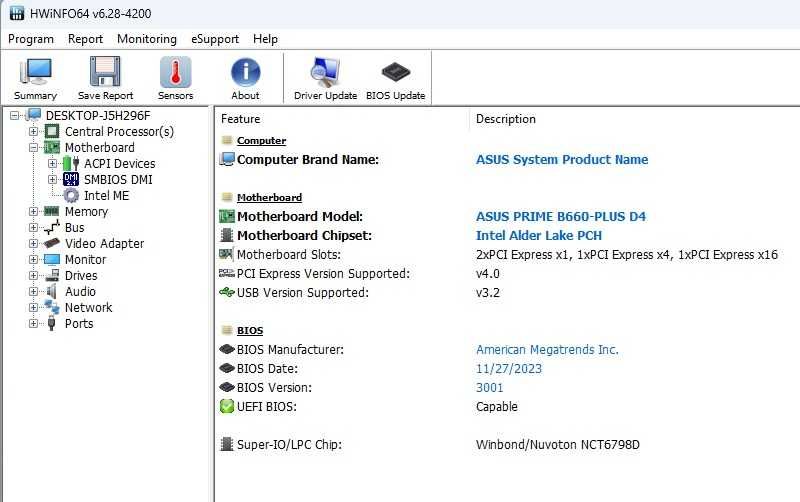The height and width of the screenshot is (502, 800).
Task: Expand the Drives tree node
Action: pos(33,275)
